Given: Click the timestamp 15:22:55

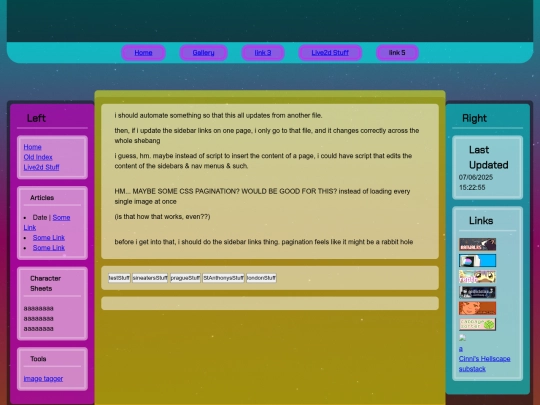Looking at the screenshot, I should click(x=472, y=187).
